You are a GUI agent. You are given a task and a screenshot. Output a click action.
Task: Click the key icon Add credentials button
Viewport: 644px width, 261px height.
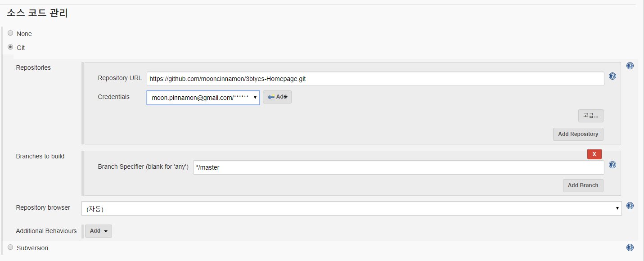click(x=277, y=97)
